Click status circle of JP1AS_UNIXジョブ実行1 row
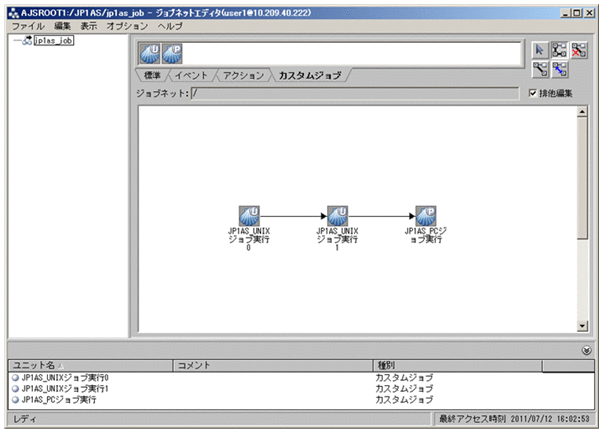603x433 pixels. tap(15, 389)
